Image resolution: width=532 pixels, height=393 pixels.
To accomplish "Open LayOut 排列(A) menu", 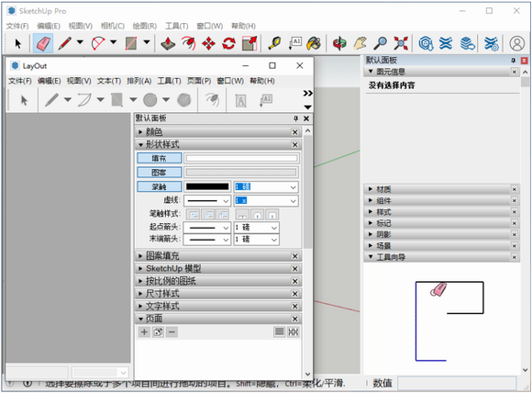I will 139,81.
